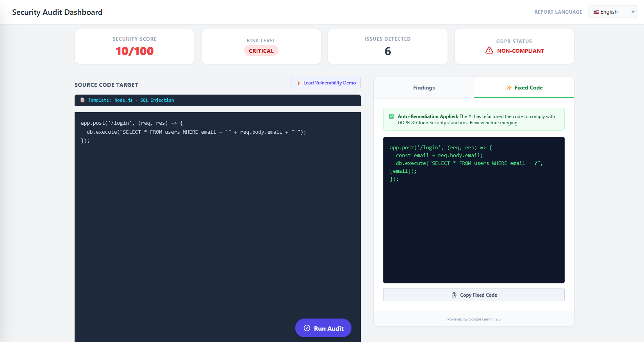Viewport: 644px width, 342px height.
Task: Click the RISK LEVEL card label
Action: click(261, 41)
